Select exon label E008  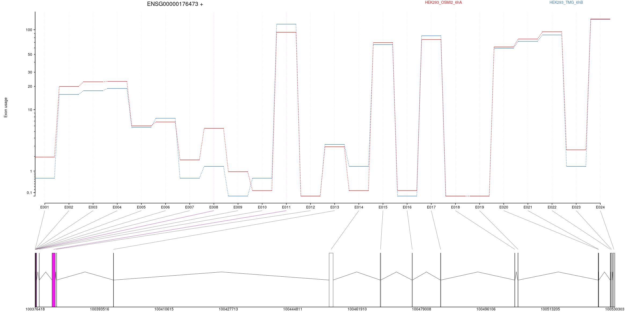point(214,207)
